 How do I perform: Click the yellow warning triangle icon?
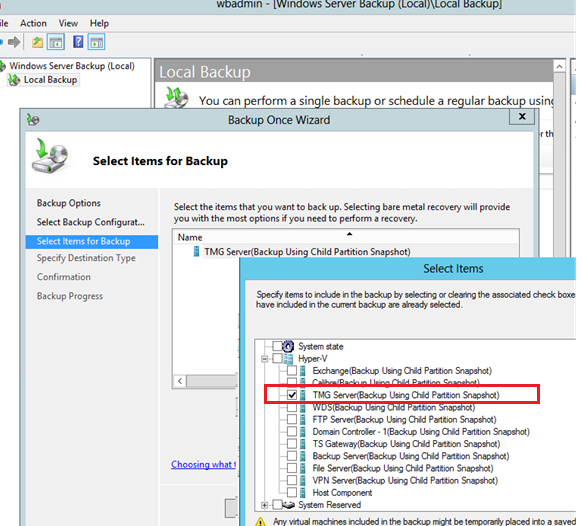261,522
